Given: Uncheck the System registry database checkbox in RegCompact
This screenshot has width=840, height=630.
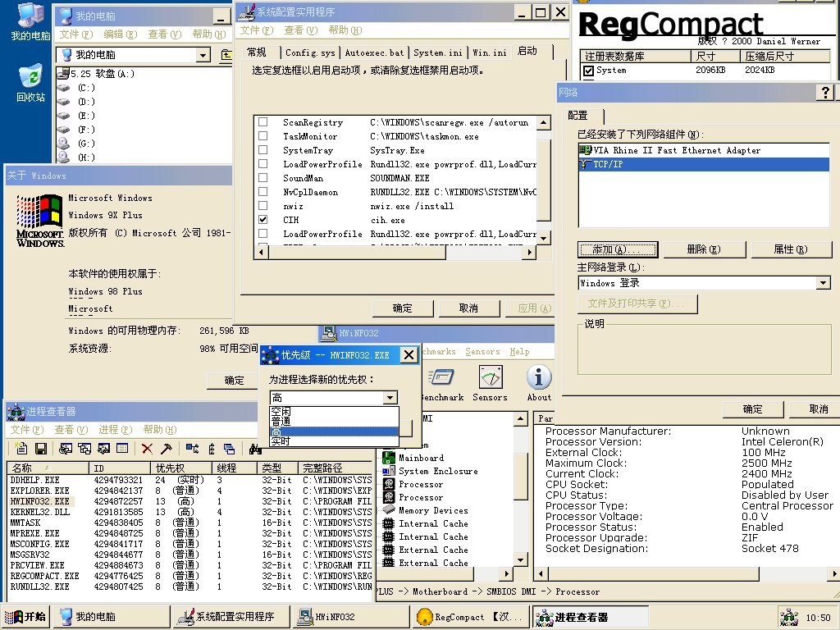Looking at the screenshot, I should click(589, 71).
